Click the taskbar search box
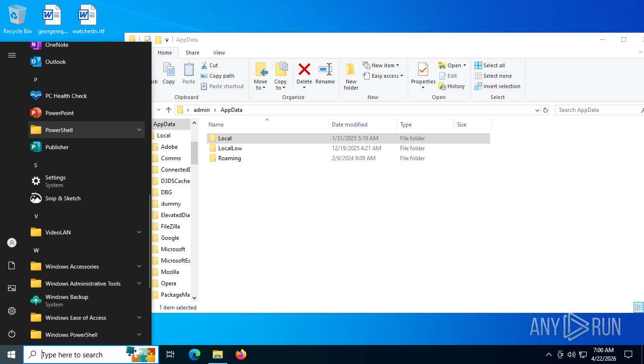The image size is (644, 364). coord(91,355)
